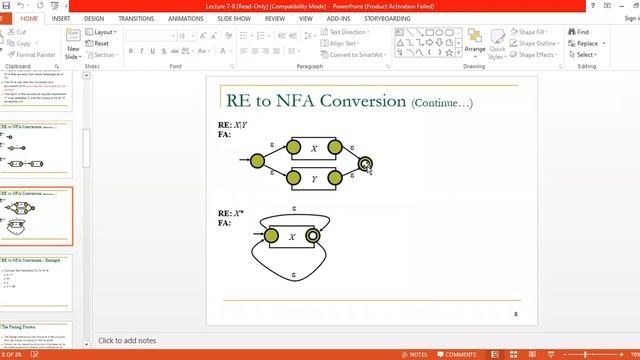Align text left

tap(244, 51)
